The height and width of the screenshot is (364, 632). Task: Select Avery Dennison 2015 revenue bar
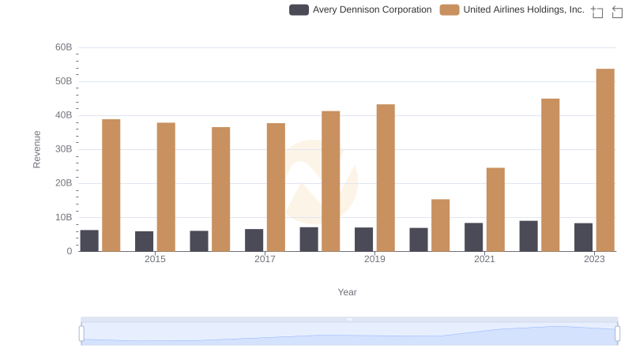[x=144, y=241]
